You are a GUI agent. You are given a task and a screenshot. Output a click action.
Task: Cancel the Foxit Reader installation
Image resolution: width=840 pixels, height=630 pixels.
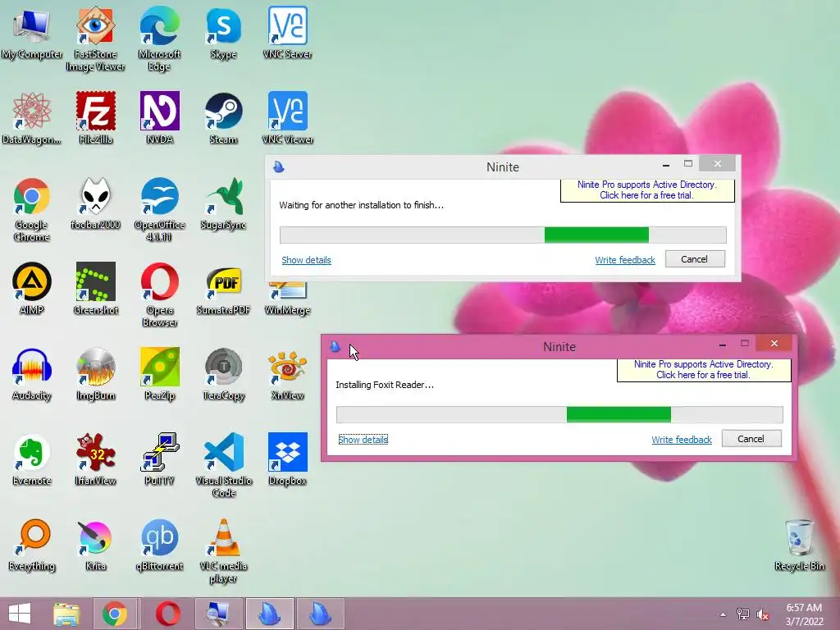(751, 439)
